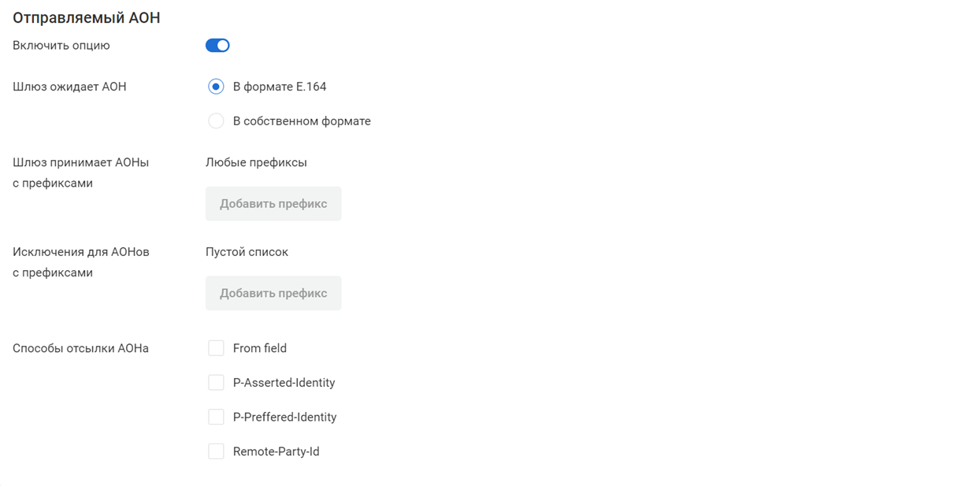Check the "P-Preffered-Identity" checkbox box
Screen dimensions: 980x486
point(216,417)
